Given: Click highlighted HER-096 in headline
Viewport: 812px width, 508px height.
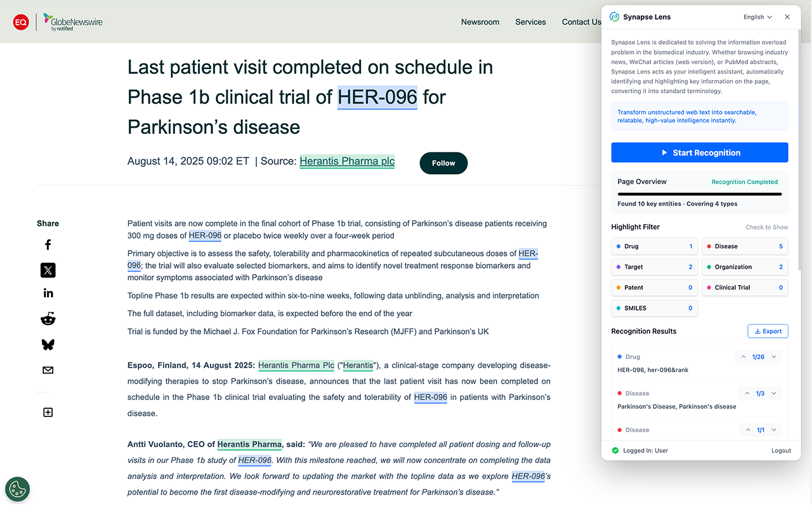Looking at the screenshot, I should coord(377,97).
